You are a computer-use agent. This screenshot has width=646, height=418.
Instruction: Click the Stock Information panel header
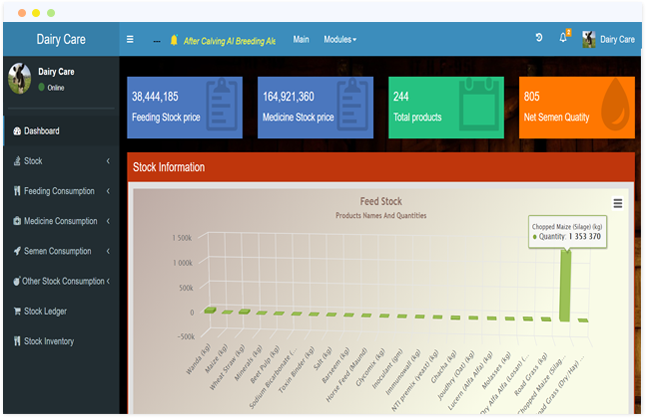[x=381, y=167]
